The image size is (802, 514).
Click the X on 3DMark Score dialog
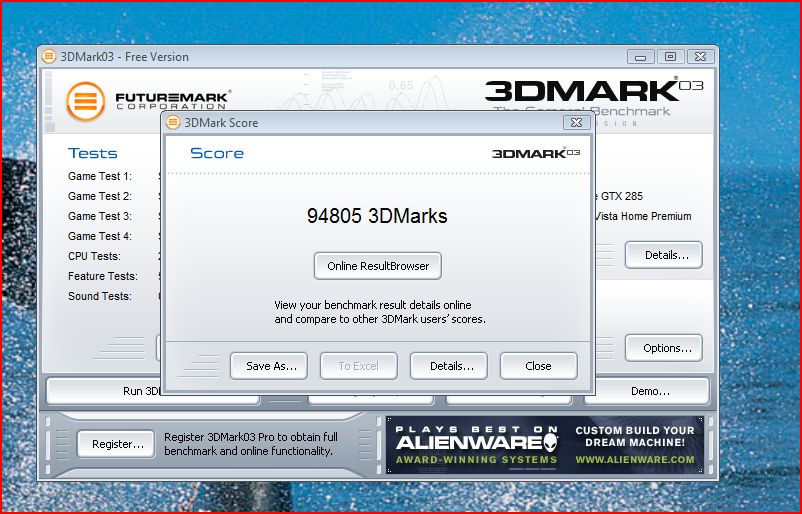coord(576,122)
